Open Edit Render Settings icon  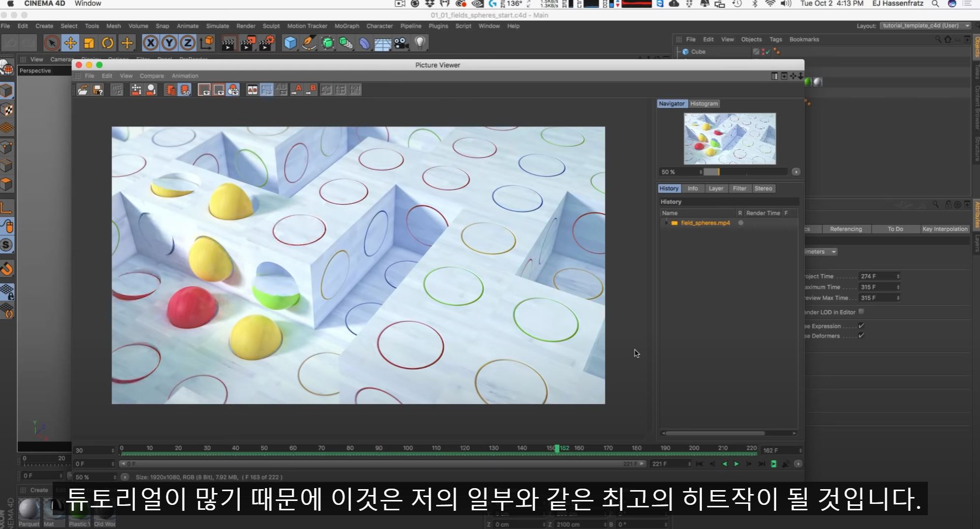pyautogui.click(x=266, y=43)
